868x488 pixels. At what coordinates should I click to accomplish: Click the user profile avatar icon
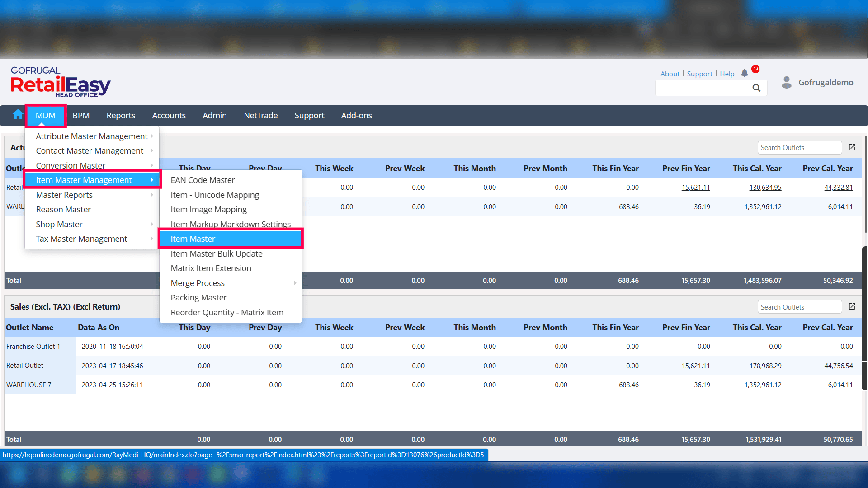coord(787,82)
